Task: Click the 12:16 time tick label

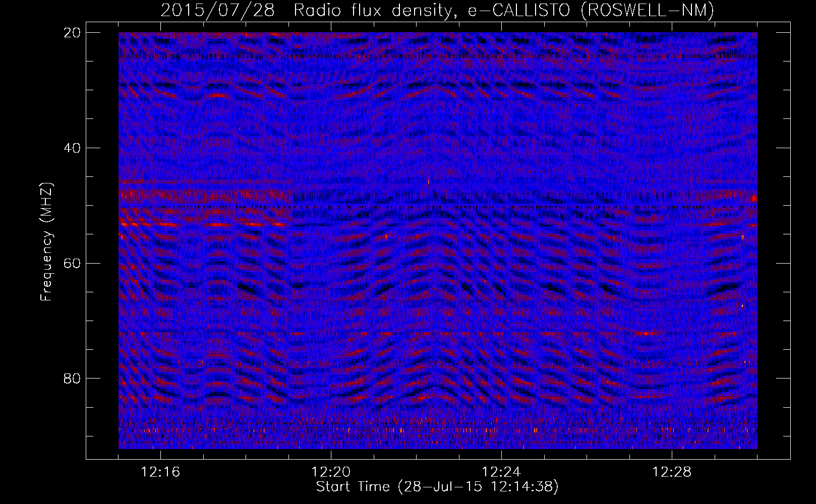Action: point(160,472)
